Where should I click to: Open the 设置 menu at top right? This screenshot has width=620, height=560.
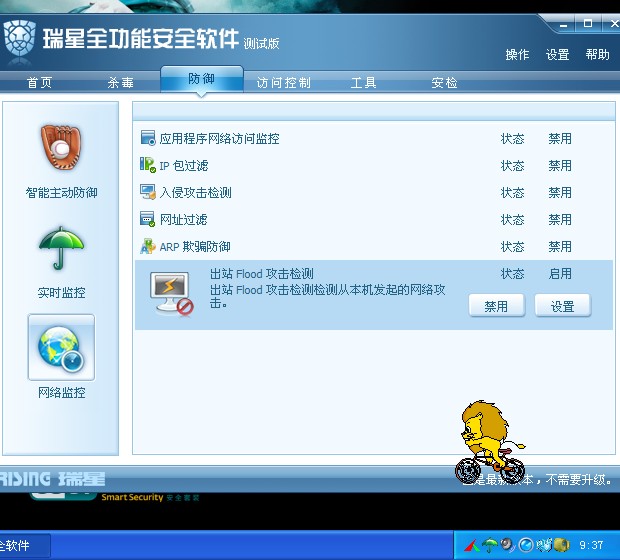pyautogui.click(x=558, y=55)
